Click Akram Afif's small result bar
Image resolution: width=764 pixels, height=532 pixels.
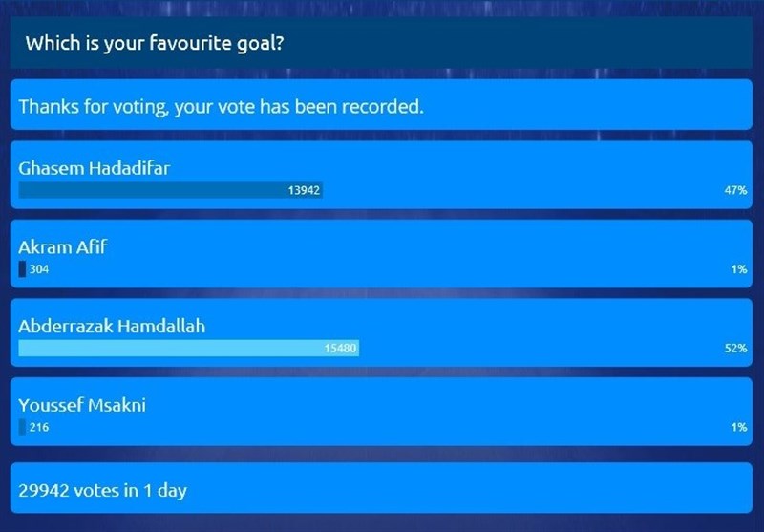click(22, 269)
